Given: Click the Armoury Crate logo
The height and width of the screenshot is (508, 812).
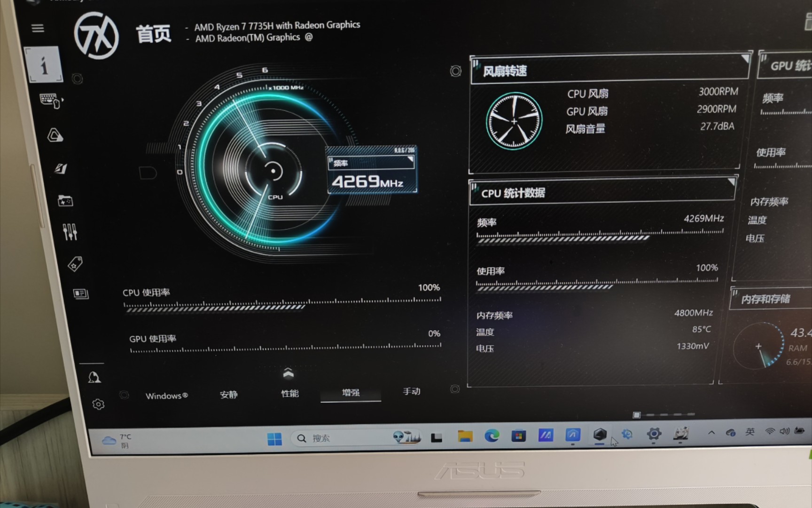Looking at the screenshot, I should point(96,36).
